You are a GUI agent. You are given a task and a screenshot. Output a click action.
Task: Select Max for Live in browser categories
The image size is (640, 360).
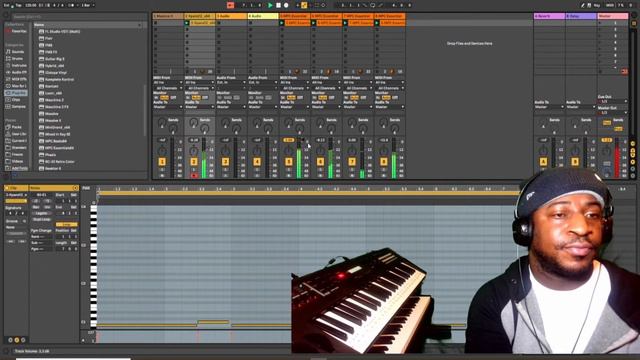click(x=16, y=86)
